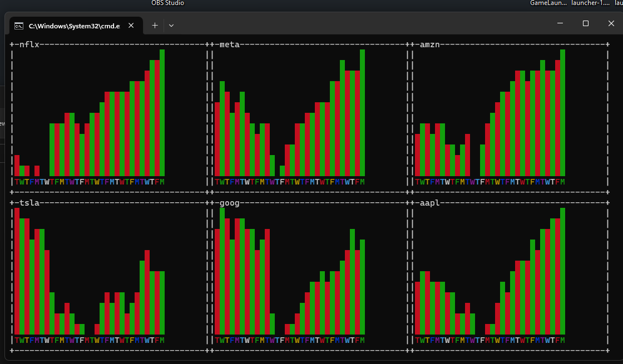Click the tallest green bar in aapl chart
This screenshot has height=364, width=623.
tap(562, 271)
